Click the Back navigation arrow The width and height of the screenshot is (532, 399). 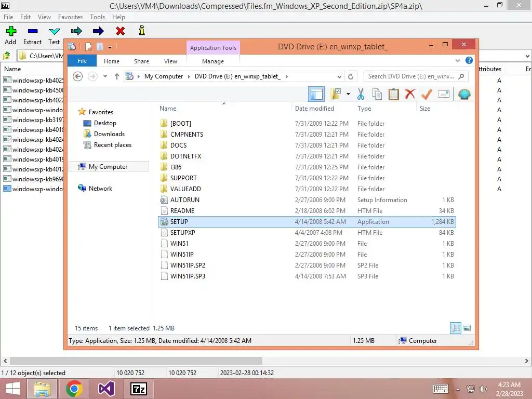(78, 76)
